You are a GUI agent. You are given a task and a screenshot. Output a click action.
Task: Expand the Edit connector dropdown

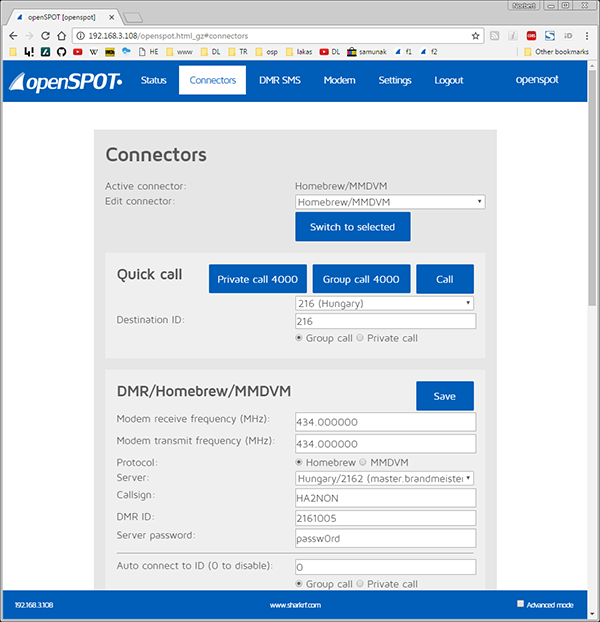click(x=390, y=202)
